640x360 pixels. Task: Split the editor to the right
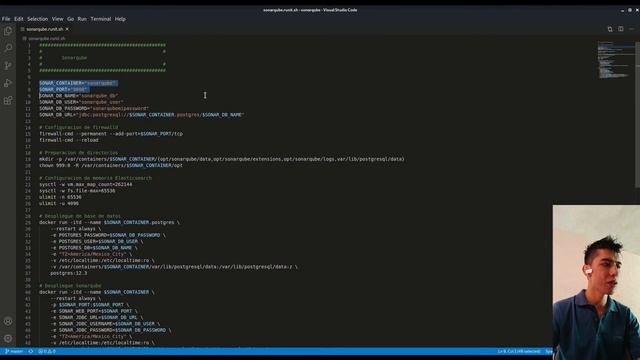tap(620, 29)
